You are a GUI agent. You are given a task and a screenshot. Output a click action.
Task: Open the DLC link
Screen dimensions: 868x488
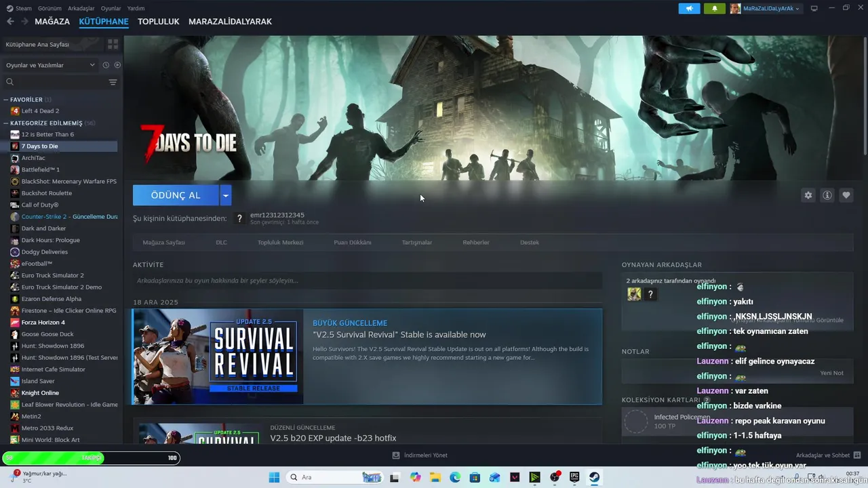(222, 242)
